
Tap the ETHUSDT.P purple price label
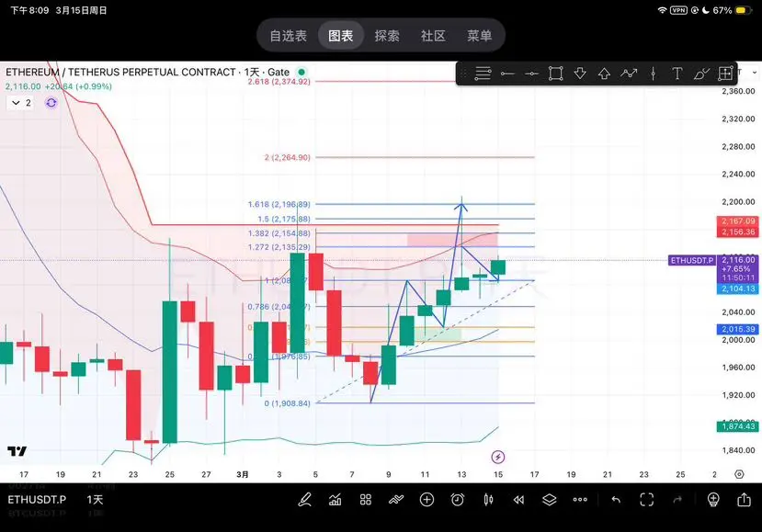(692, 260)
